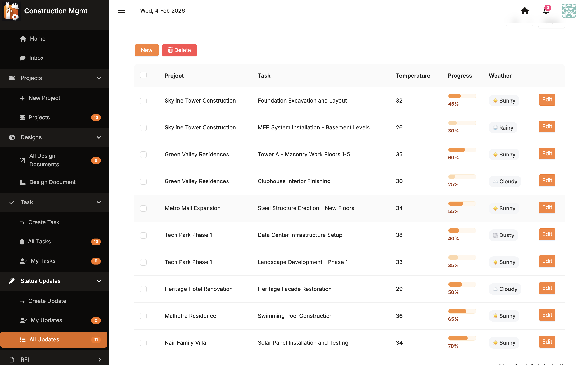Viewport: 588px width, 365px height.
Task: Expand the RFI sidebar section
Action: 99,360
